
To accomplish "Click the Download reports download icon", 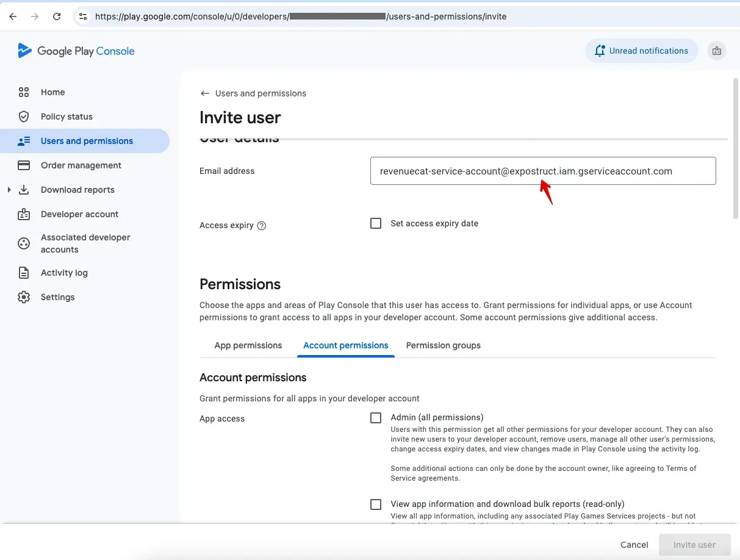I will (x=24, y=190).
